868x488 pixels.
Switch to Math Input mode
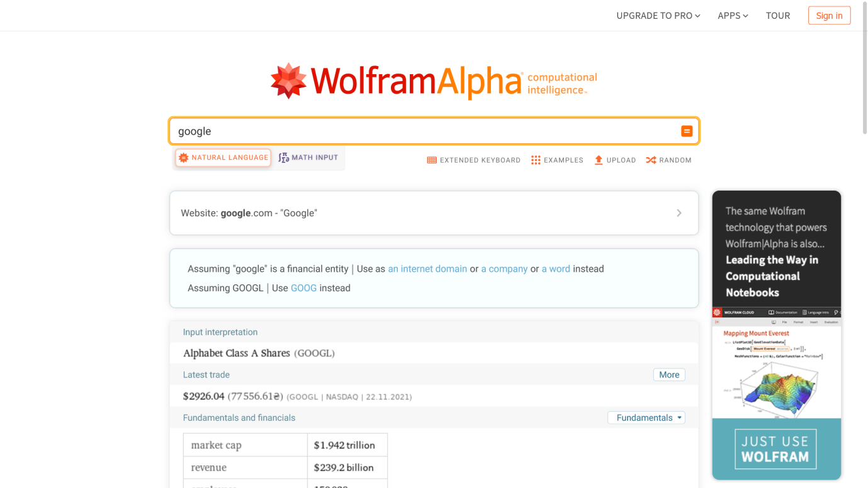(308, 158)
